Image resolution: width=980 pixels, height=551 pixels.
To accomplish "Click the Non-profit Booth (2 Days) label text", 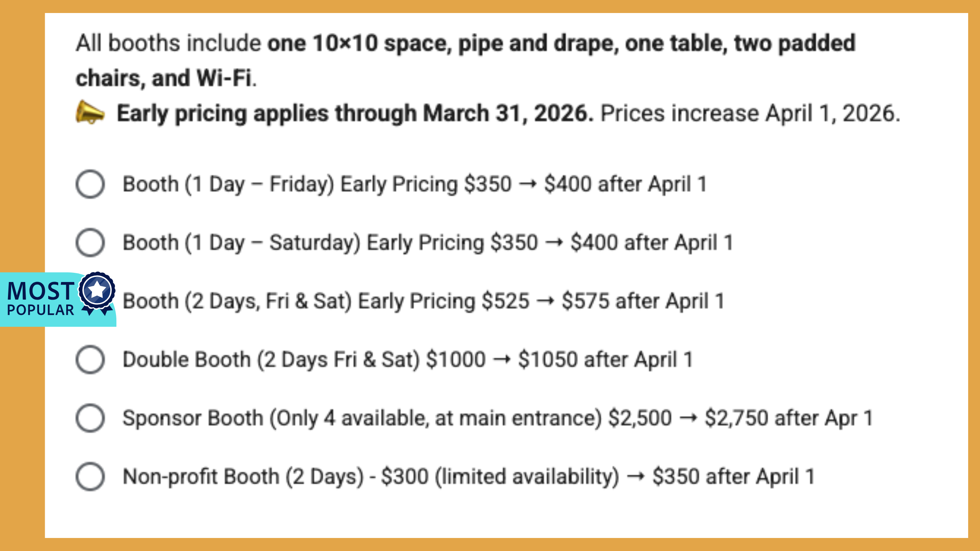I will [243, 477].
